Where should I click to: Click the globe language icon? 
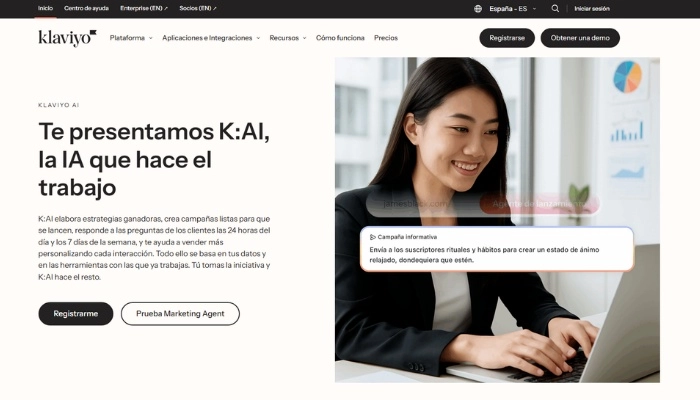478,8
